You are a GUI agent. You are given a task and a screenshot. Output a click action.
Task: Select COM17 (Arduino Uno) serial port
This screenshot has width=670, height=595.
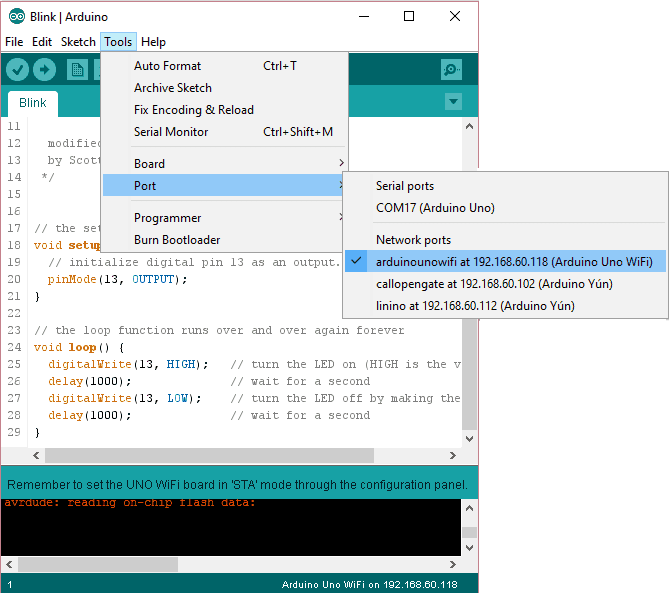pyautogui.click(x=435, y=208)
